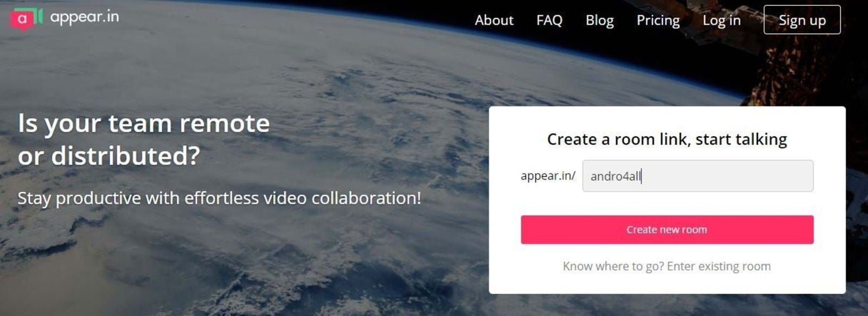This screenshot has height=316, width=868.
Task: Click the 'andro4all' text inside room field
Action: pos(615,176)
